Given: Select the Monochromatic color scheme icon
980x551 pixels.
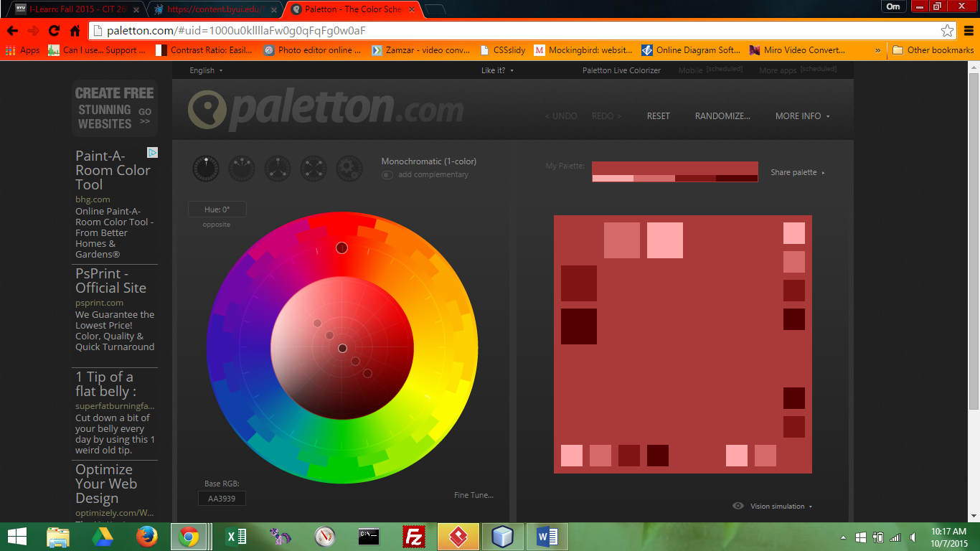Looking at the screenshot, I should click(x=206, y=169).
